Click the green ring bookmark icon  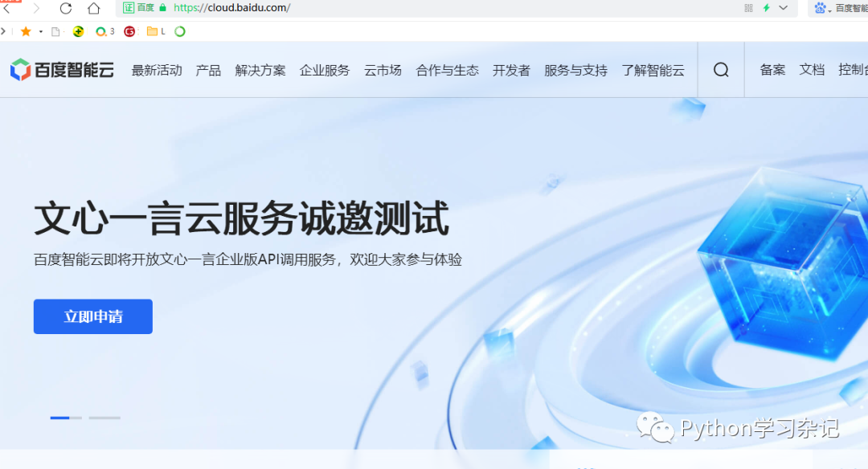(180, 31)
